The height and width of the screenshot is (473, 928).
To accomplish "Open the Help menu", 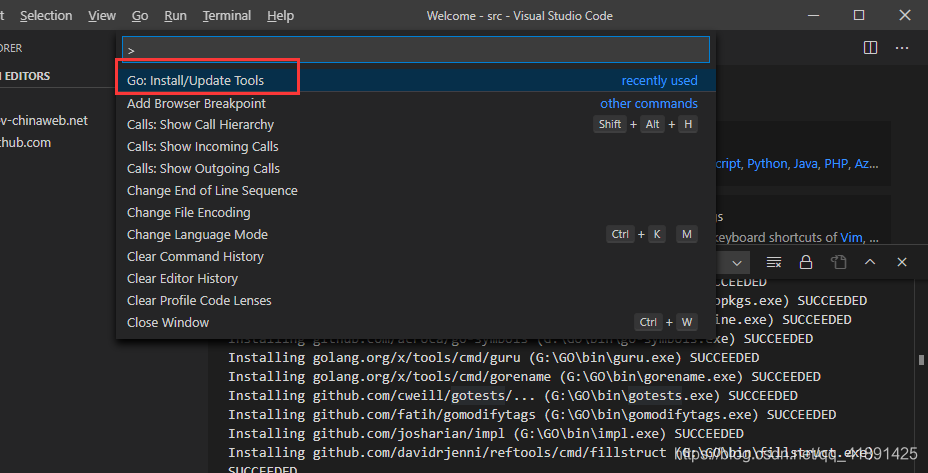I will [x=280, y=15].
